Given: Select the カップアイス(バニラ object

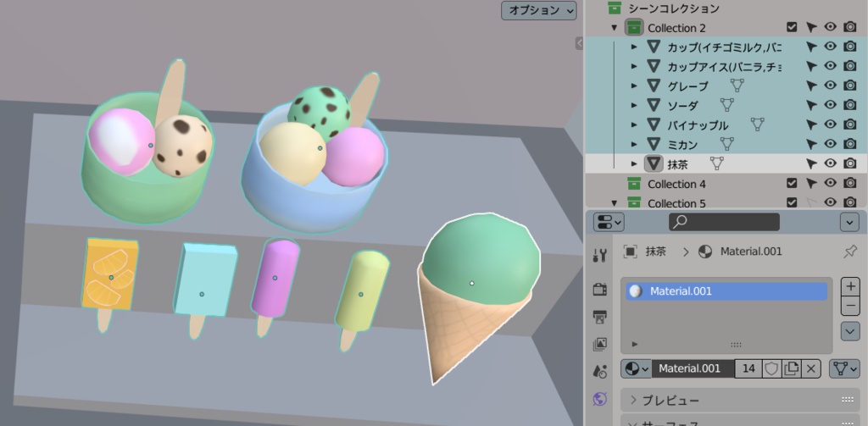Looking at the screenshot, I should 724,67.
